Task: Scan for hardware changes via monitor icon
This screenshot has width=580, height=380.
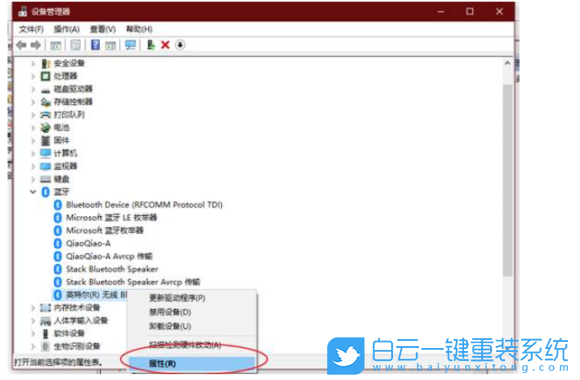Action: pyautogui.click(x=131, y=45)
